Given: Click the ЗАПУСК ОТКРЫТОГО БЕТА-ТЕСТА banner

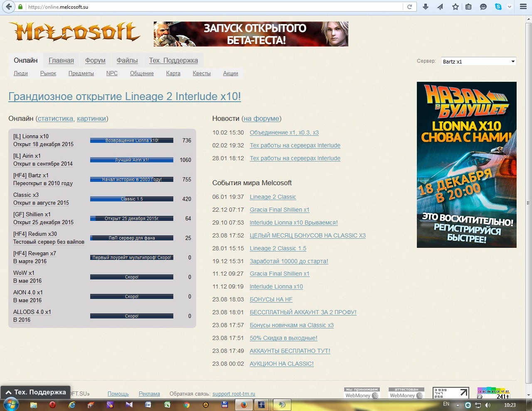Looking at the screenshot, I should tap(251, 34).
